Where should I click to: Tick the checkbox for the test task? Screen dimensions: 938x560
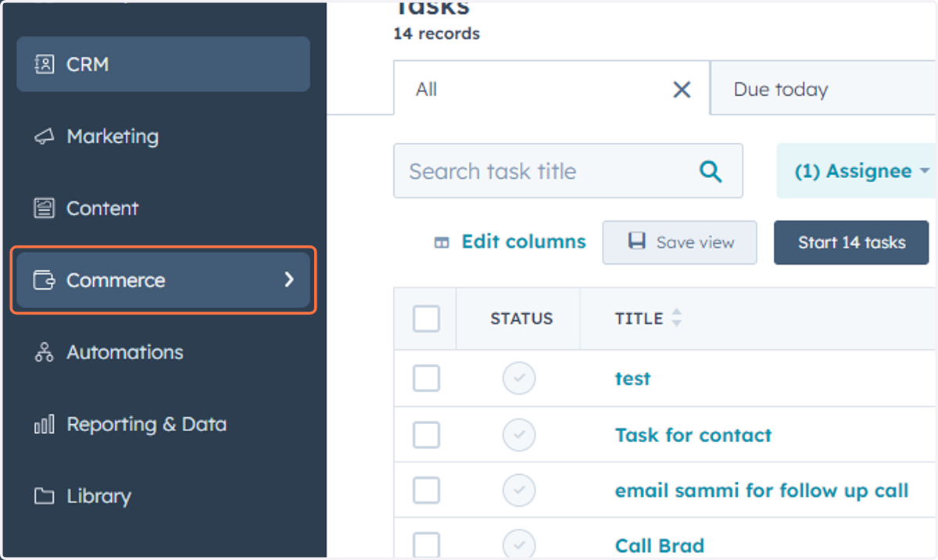(426, 379)
